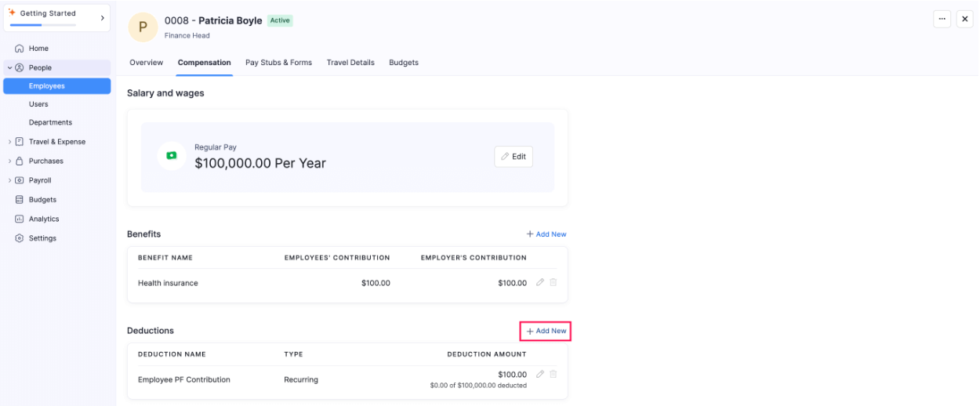980x406 pixels.
Task: Select Employees in the sidebar
Action: coord(56,86)
